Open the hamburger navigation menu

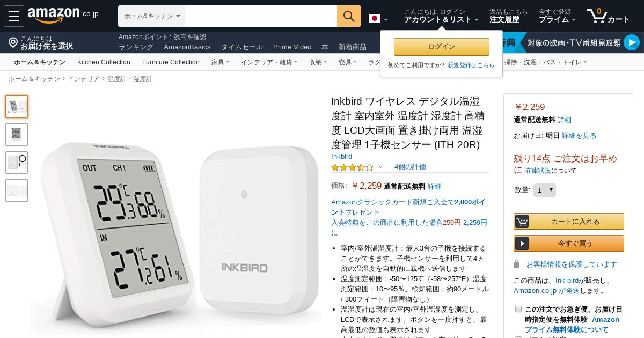click(x=14, y=16)
